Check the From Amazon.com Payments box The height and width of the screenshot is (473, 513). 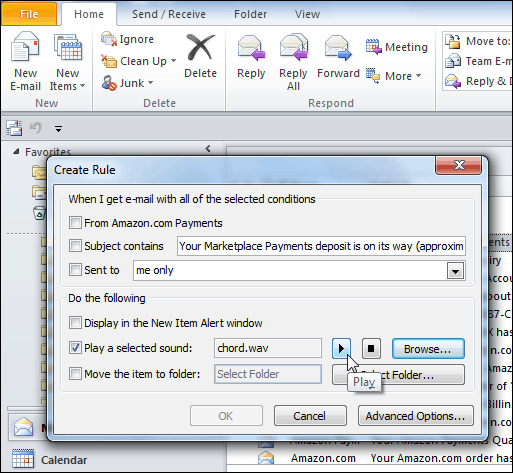tap(75, 223)
